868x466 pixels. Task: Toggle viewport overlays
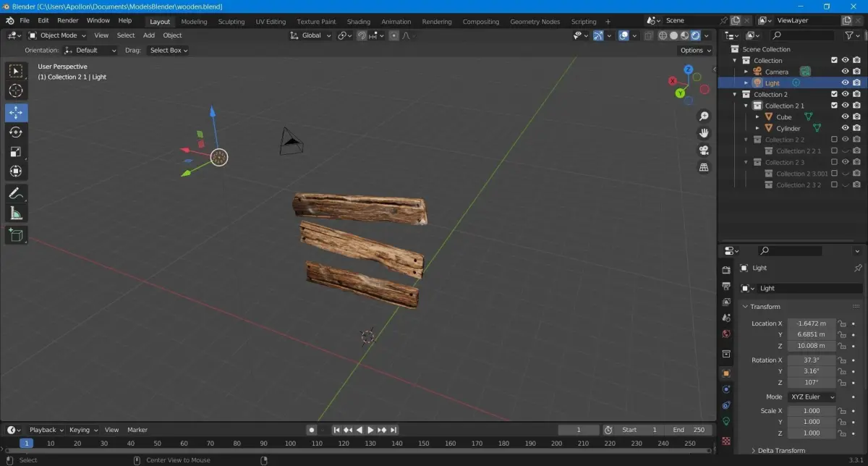click(624, 35)
